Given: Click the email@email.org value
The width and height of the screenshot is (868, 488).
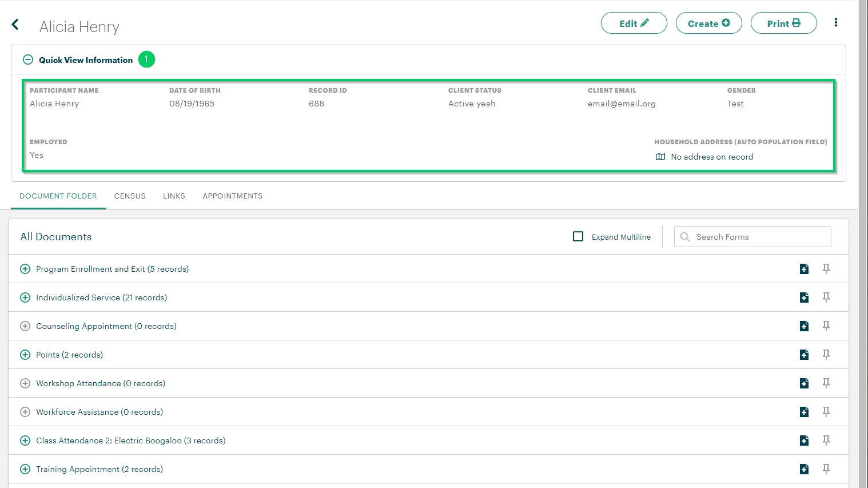Looking at the screenshot, I should click(x=622, y=104).
